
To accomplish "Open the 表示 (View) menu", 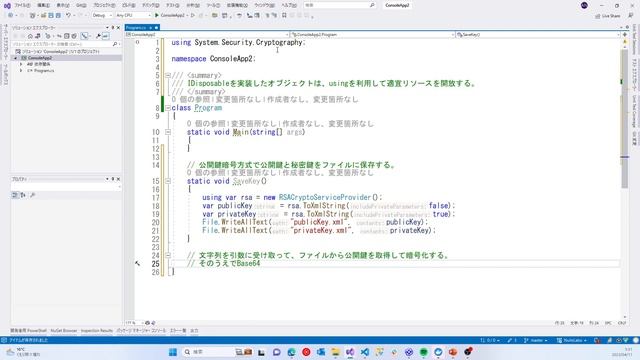I will coord(63,5).
